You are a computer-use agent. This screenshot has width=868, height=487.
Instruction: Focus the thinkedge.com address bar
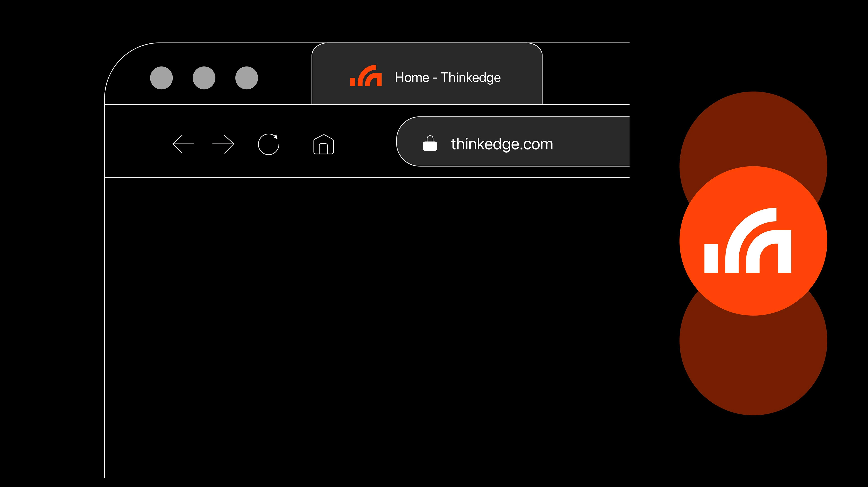point(513,142)
